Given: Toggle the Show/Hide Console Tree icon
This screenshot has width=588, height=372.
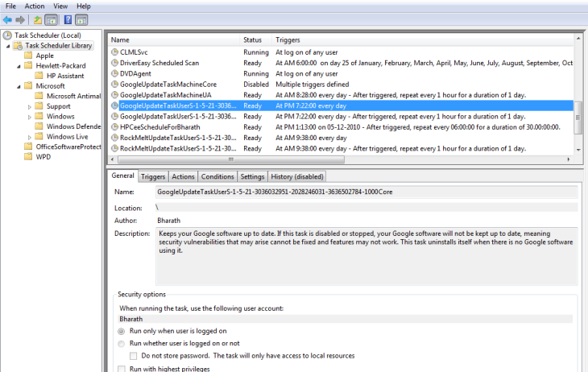Looking at the screenshot, I should pos(51,20).
